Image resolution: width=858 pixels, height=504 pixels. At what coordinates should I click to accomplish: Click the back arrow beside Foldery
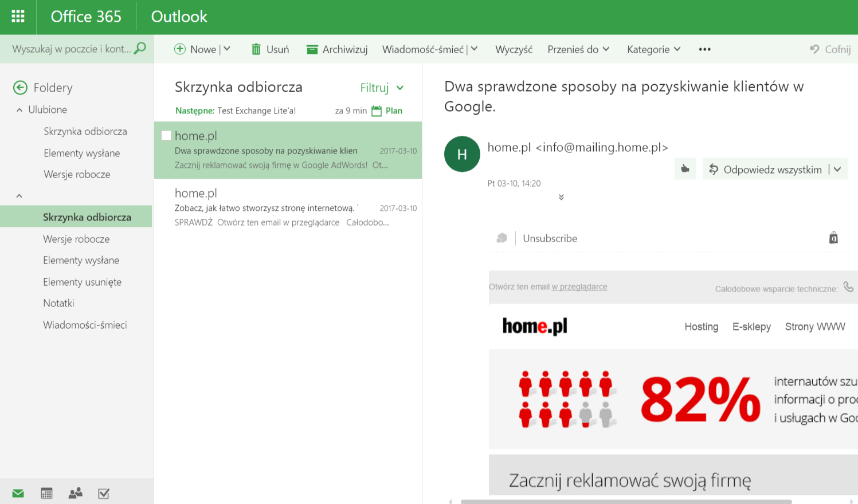click(20, 88)
